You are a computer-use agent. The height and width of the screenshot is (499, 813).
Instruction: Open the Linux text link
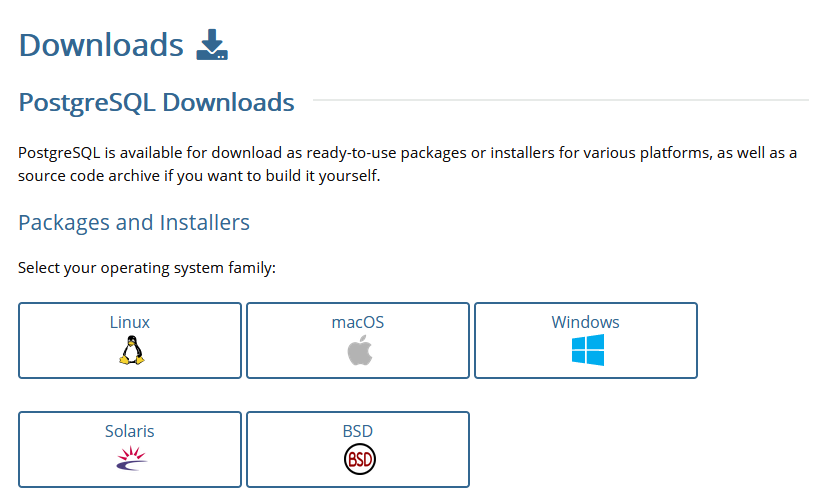pos(130,322)
